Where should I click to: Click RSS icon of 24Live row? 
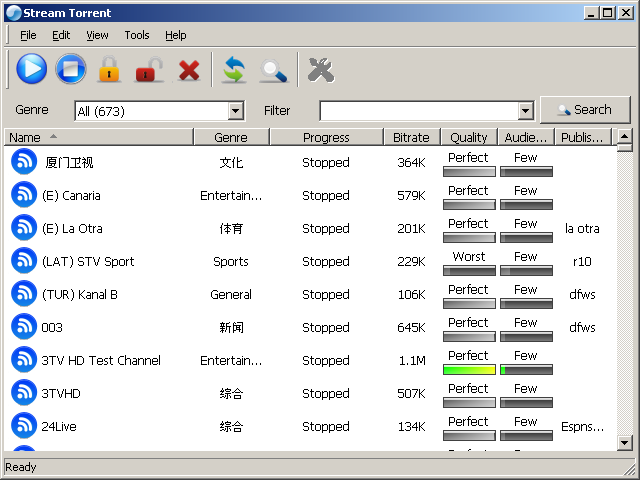(24, 426)
